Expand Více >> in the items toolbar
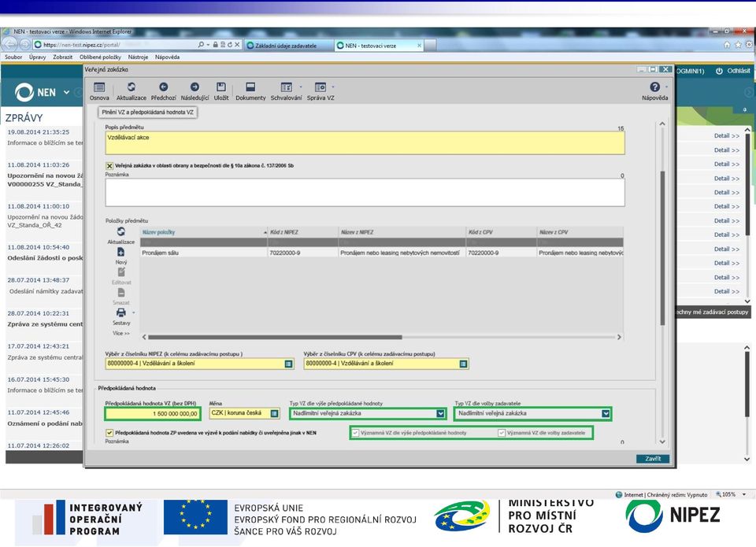Image resolution: width=756 pixels, height=547 pixels. click(121, 333)
